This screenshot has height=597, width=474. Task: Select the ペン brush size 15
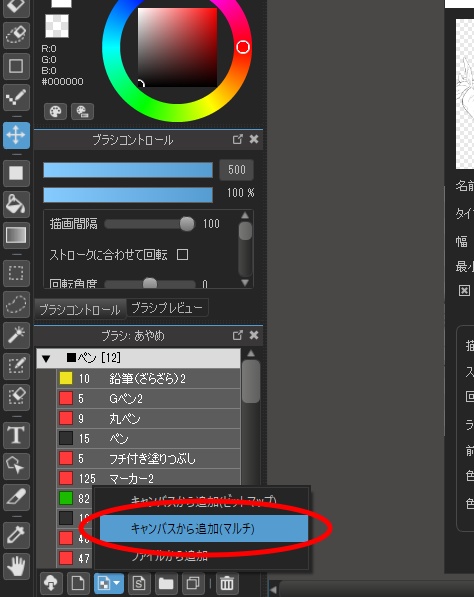(x=148, y=439)
